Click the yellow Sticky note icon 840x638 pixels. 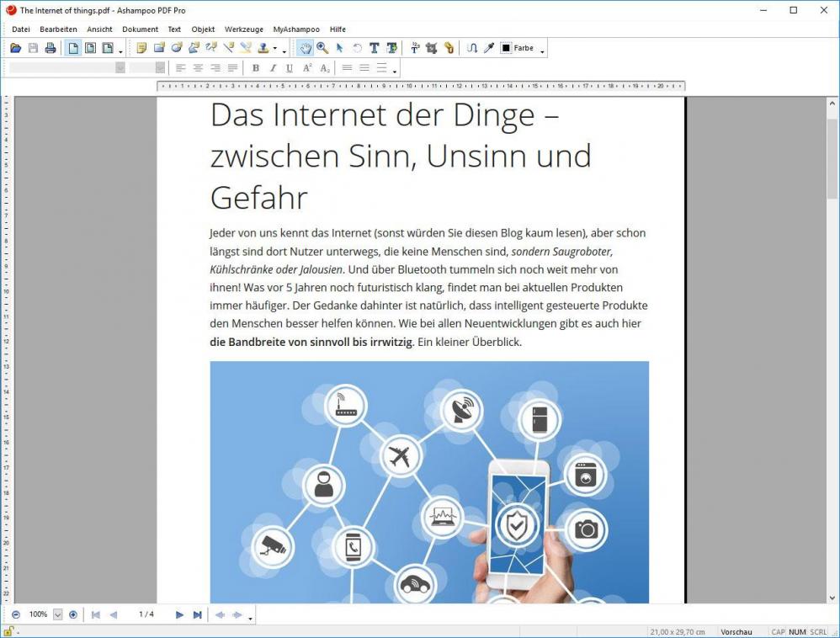point(141,49)
